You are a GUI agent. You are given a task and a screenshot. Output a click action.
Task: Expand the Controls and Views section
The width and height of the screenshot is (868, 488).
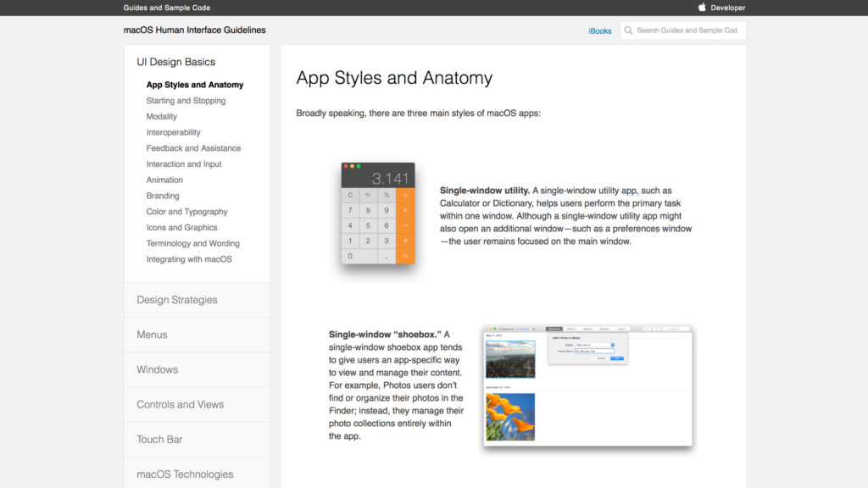pos(197,404)
